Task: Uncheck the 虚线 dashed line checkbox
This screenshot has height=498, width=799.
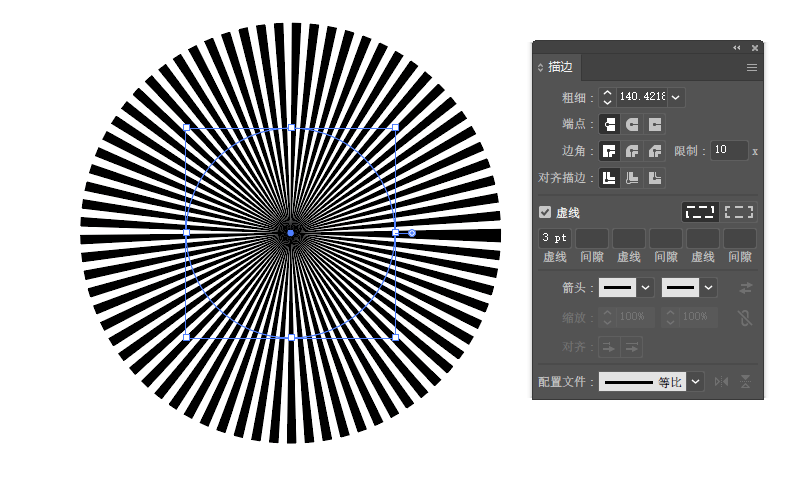Action: pyautogui.click(x=545, y=212)
